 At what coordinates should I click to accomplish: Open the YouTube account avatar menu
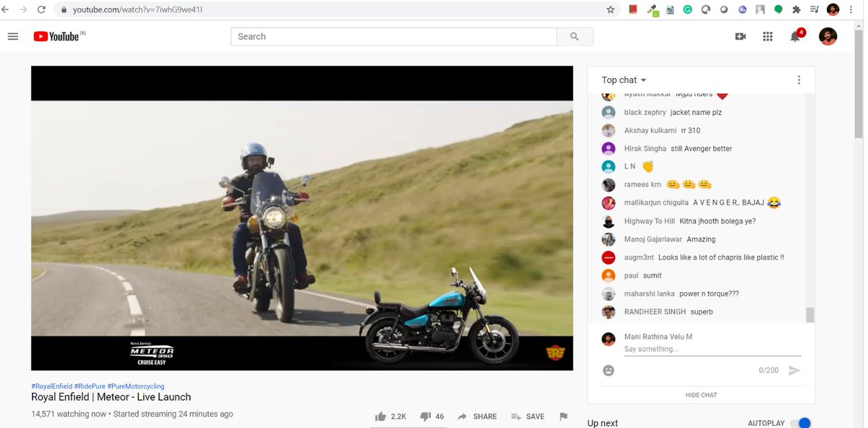coord(827,36)
